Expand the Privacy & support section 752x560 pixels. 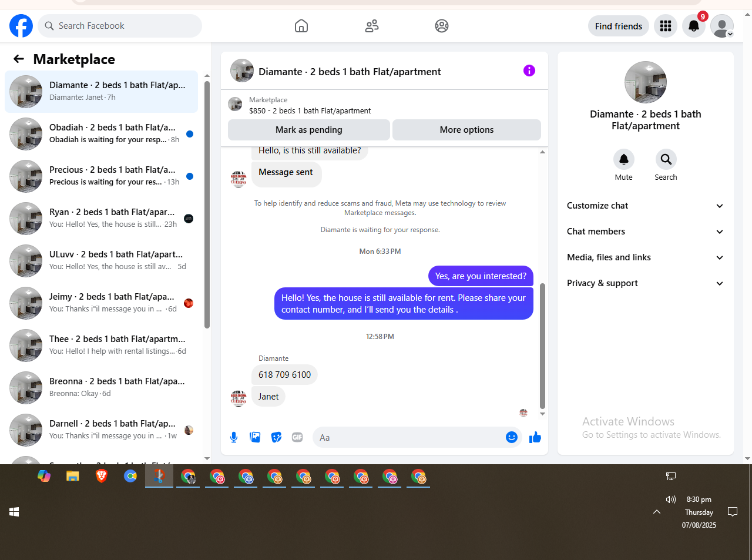click(x=646, y=283)
